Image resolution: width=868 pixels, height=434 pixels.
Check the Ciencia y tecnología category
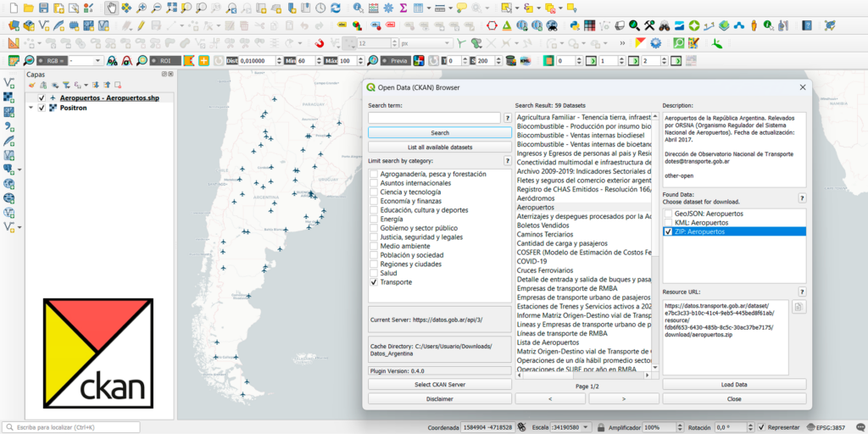click(374, 192)
